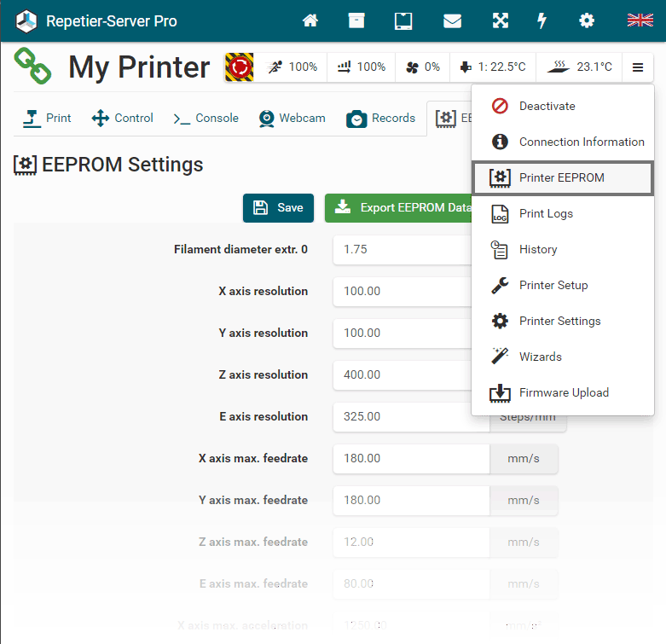Click the envelope messages icon
The width and height of the screenshot is (666, 644).
(451, 20)
